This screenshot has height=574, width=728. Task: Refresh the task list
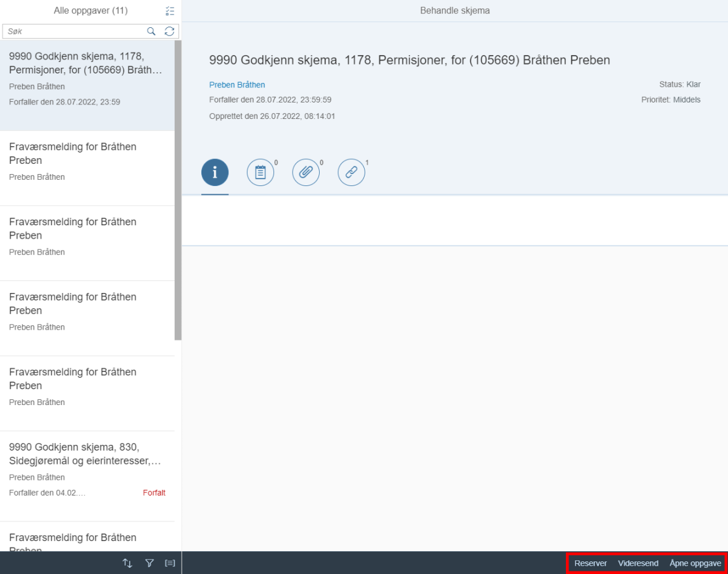coord(170,31)
